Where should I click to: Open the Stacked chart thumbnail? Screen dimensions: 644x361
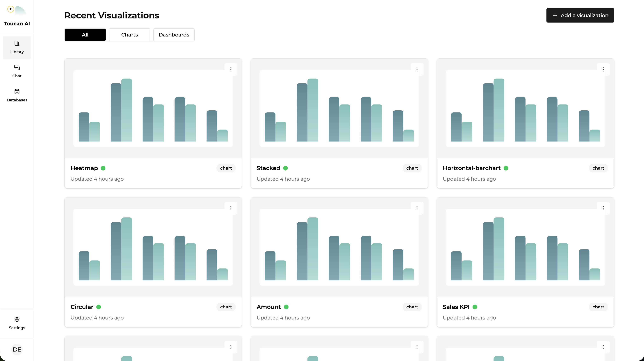(339, 108)
